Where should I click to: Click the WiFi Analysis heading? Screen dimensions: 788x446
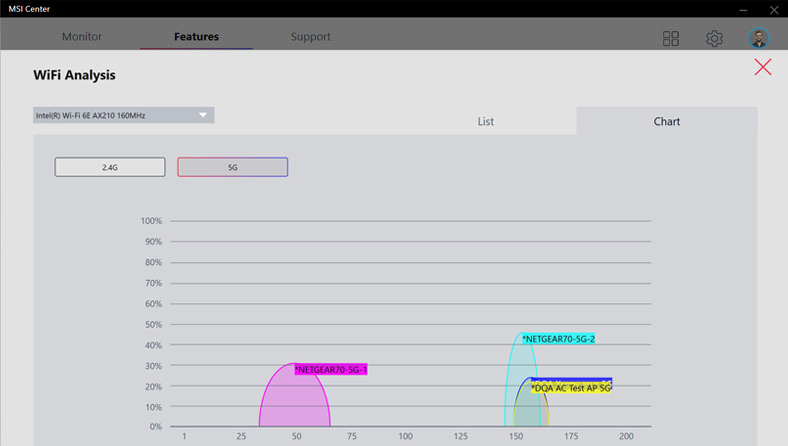[x=75, y=75]
